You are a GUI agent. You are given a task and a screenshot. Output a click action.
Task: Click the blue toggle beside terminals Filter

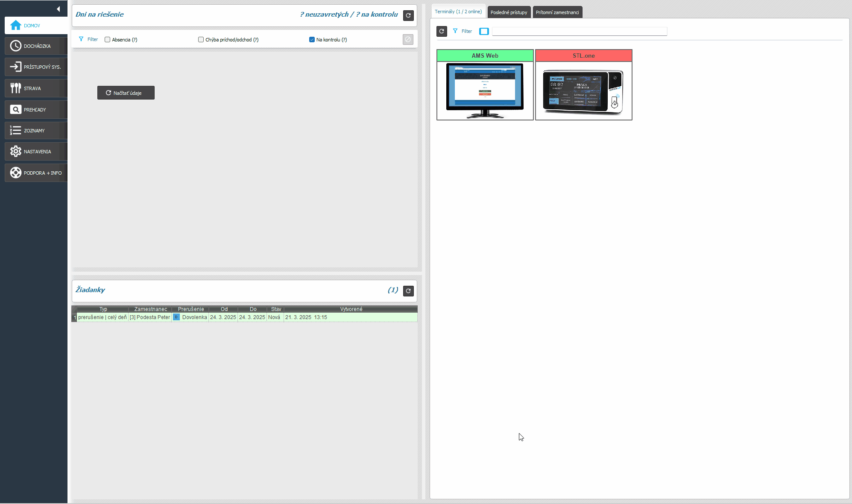click(x=484, y=31)
